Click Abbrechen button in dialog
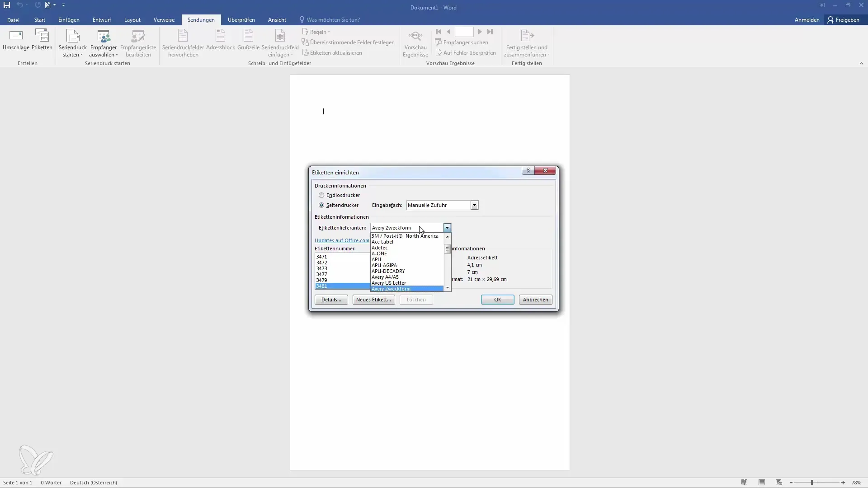 coord(536,300)
